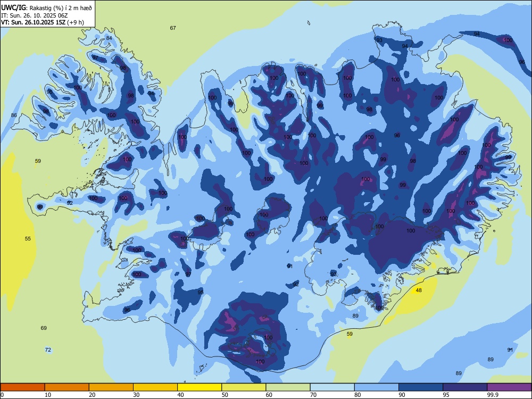Click the 70–80 pale blue legend swatch
This screenshot has height=399, width=532.
pos(332,387)
